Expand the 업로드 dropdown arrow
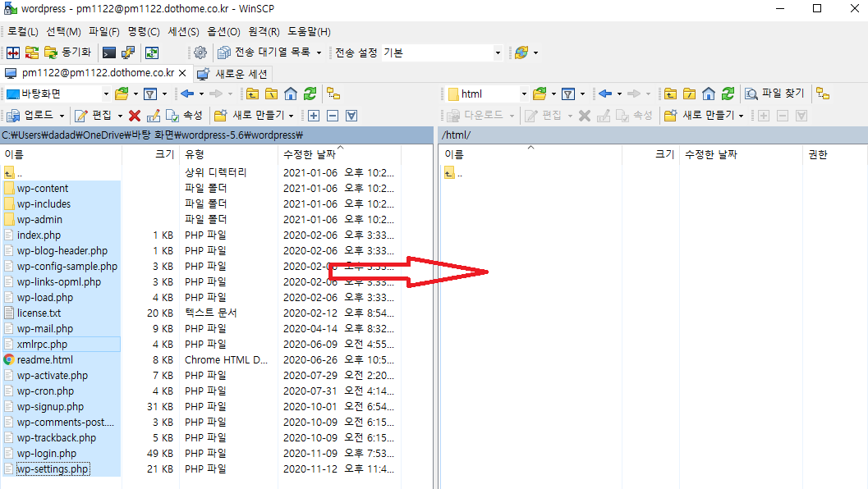 click(x=62, y=116)
